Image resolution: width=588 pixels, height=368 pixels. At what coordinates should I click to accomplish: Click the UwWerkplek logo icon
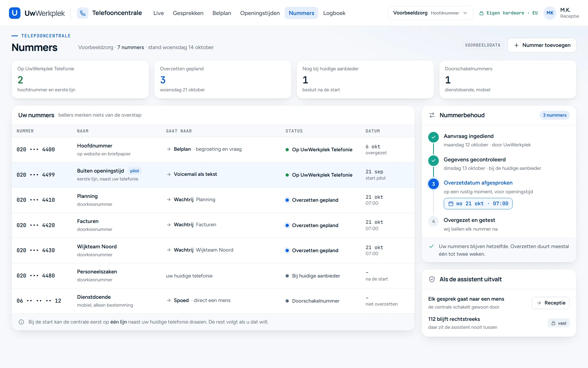pos(15,13)
